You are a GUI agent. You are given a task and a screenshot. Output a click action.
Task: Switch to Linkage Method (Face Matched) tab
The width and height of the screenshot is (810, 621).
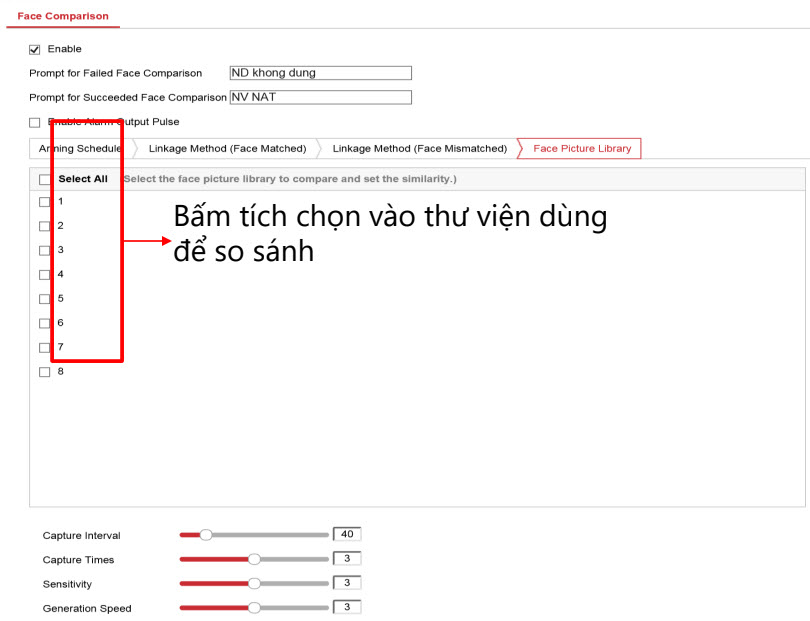pos(227,148)
